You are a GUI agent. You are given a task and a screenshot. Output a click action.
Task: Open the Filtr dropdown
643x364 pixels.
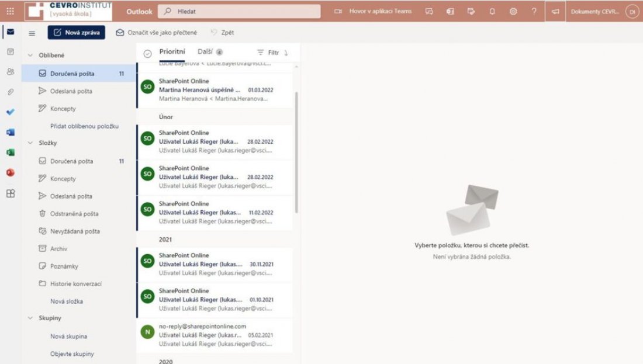pyautogui.click(x=268, y=53)
